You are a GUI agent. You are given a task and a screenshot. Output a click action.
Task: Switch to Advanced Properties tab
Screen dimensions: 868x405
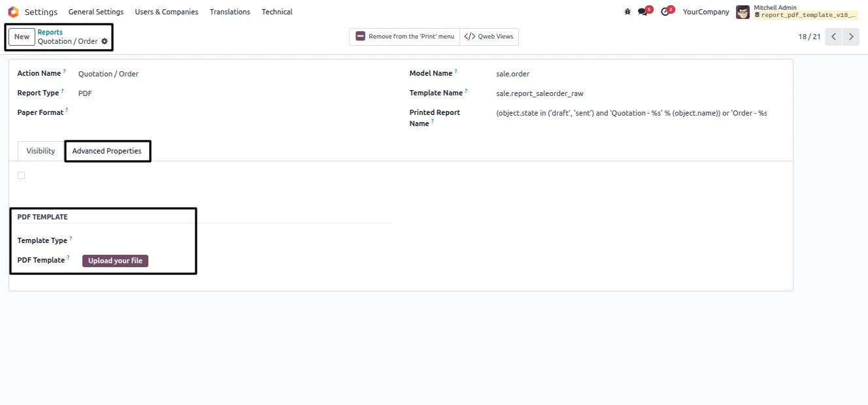107,151
